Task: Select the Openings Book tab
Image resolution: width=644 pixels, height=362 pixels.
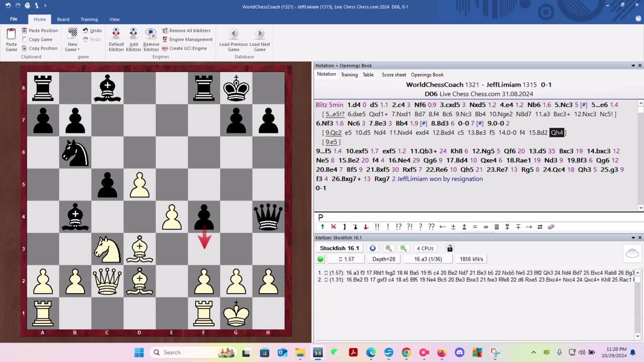Action: pyautogui.click(x=427, y=74)
